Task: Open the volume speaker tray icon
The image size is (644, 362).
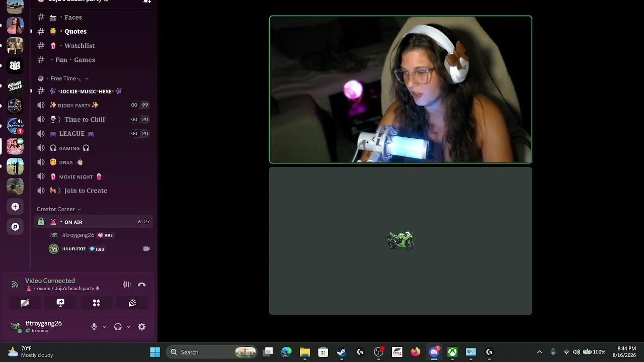Action: [x=577, y=352]
